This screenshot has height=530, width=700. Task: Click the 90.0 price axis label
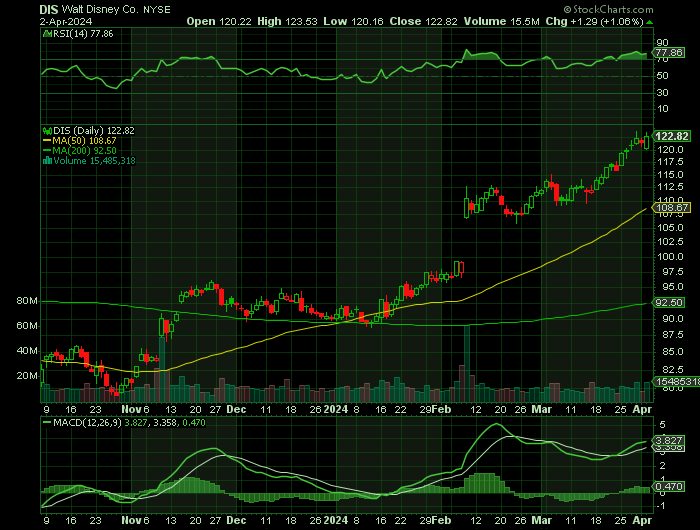click(x=673, y=319)
